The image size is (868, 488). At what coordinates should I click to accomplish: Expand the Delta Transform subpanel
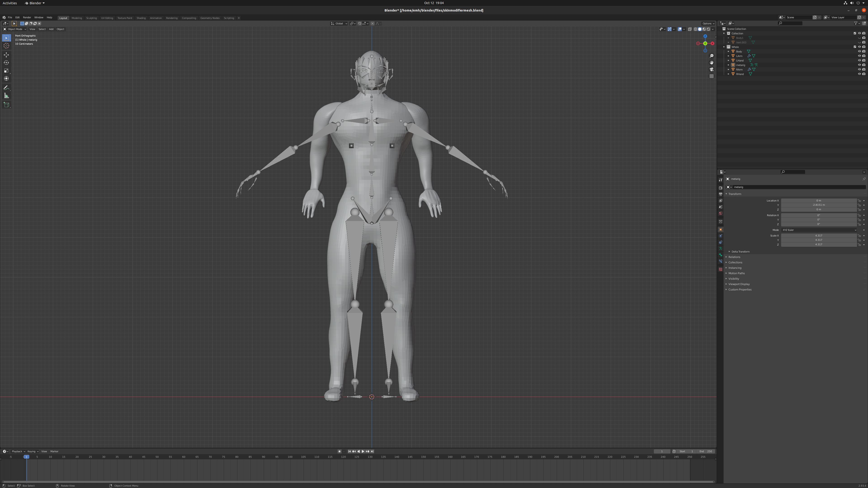(740, 252)
